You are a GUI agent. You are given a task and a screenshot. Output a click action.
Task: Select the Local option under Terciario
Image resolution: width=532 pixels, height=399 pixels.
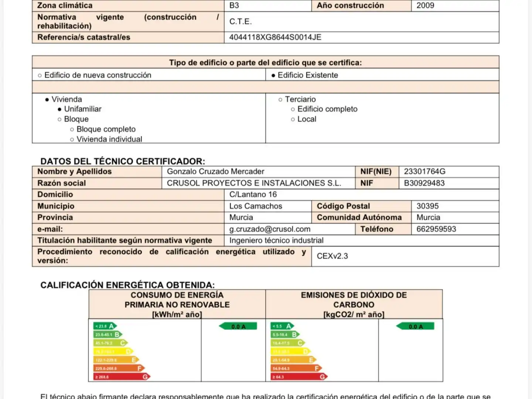pyautogui.click(x=303, y=119)
